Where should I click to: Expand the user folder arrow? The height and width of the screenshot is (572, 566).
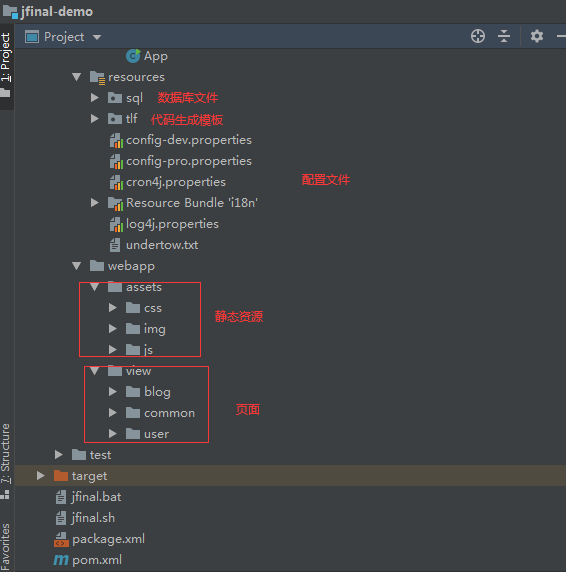[113, 433]
